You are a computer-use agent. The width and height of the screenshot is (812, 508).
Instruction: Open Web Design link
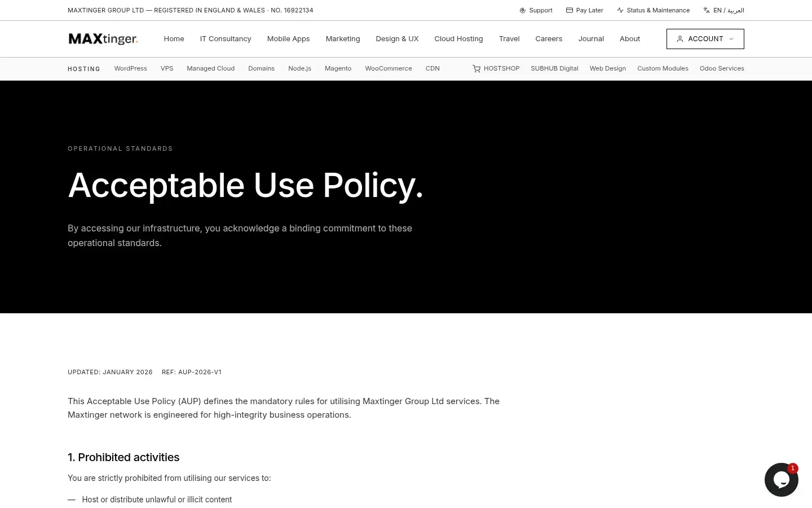click(x=608, y=68)
